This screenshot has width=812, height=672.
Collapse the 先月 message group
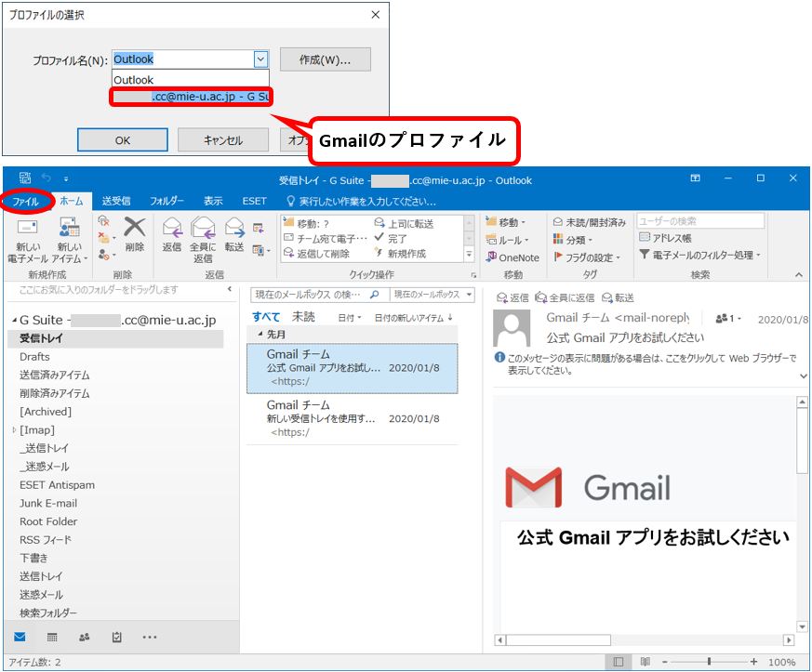click(x=260, y=335)
